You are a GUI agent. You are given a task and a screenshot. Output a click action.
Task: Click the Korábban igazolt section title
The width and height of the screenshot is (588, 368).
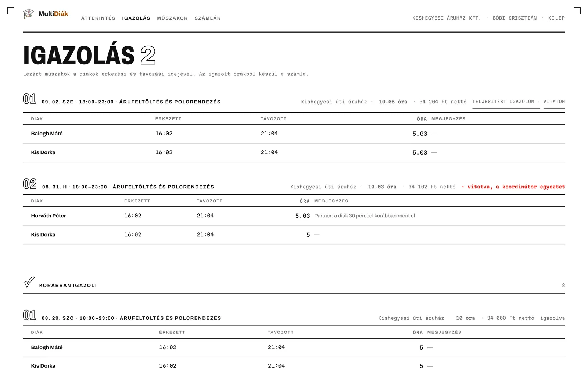[x=68, y=285]
